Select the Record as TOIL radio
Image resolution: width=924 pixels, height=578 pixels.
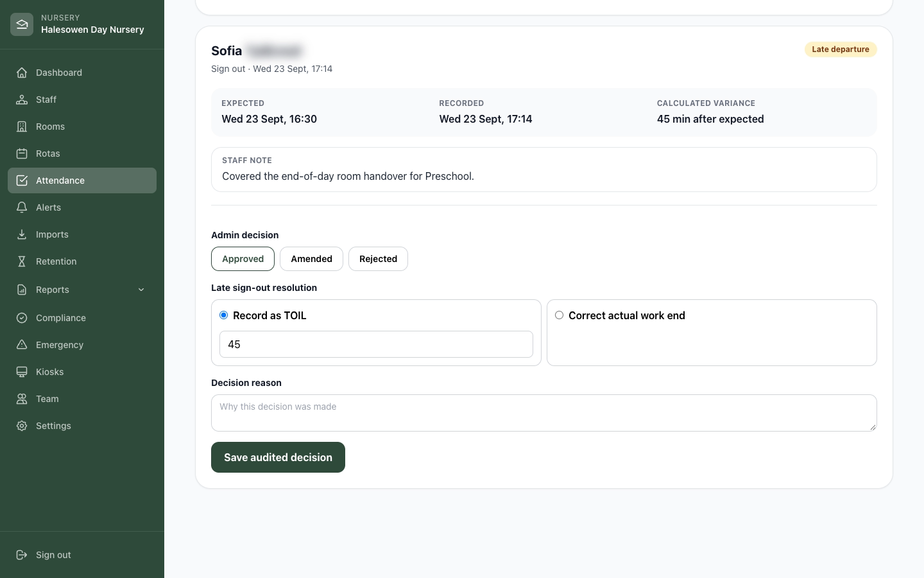pos(224,315)
